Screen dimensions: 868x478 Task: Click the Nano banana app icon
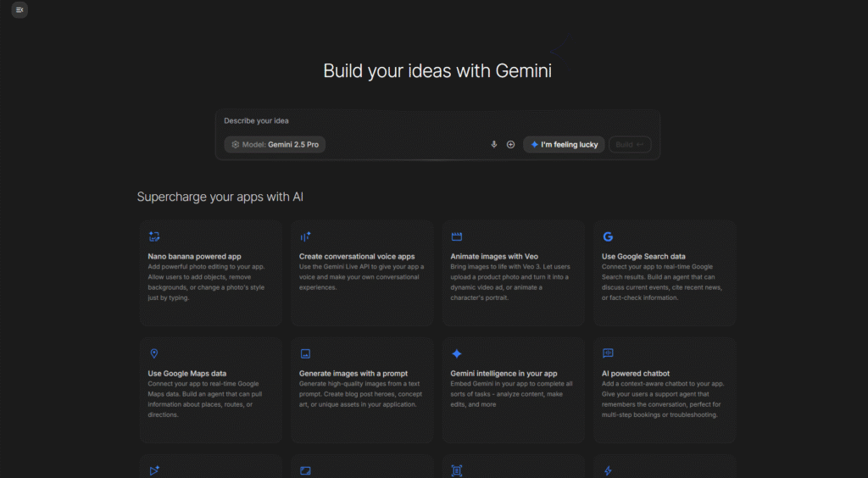pos(154,237)
